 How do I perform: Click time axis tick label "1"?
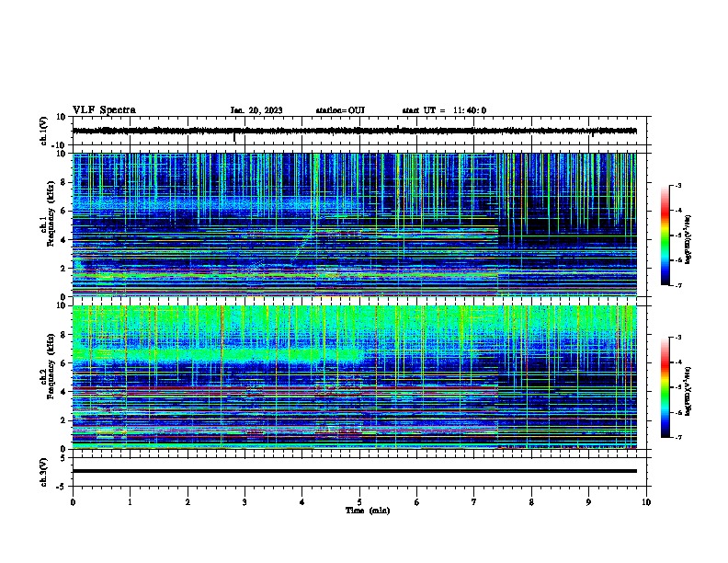pyautogui.click(x=130, y=502)
